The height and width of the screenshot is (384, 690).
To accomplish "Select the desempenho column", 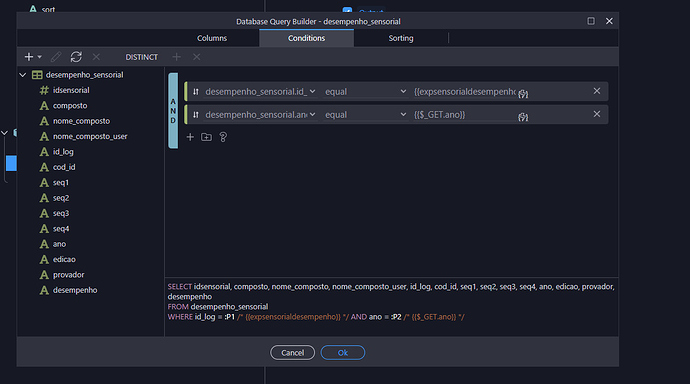I will pos(75,290).
